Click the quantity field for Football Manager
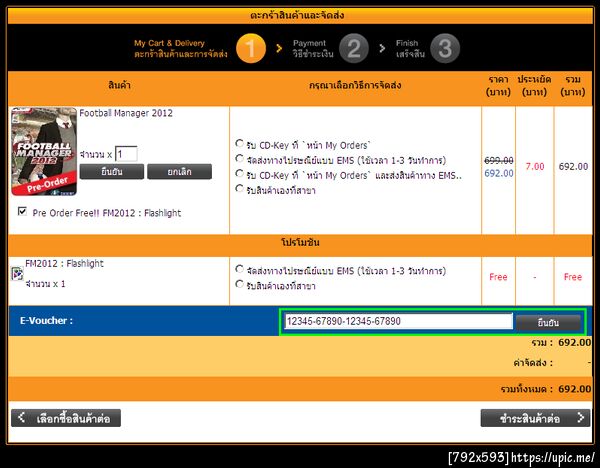This screenshot has height=468, width=600. (126, 154)
